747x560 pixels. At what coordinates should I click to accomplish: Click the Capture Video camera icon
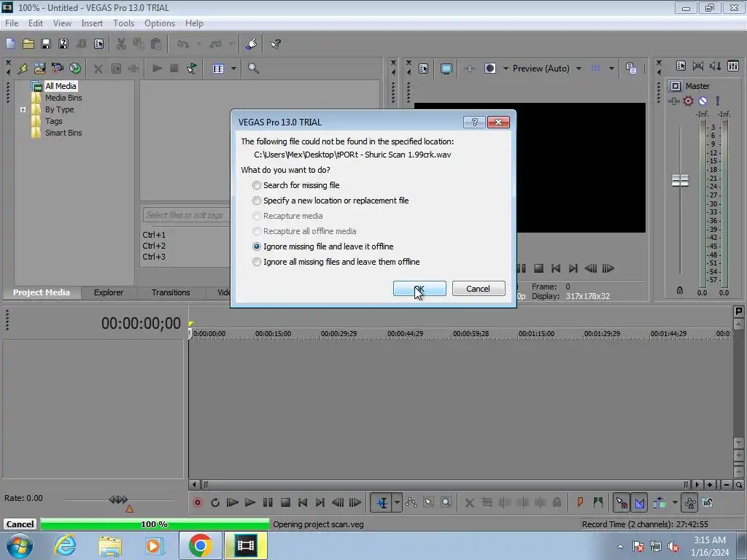pyautogui.click(x=58, y=69)
